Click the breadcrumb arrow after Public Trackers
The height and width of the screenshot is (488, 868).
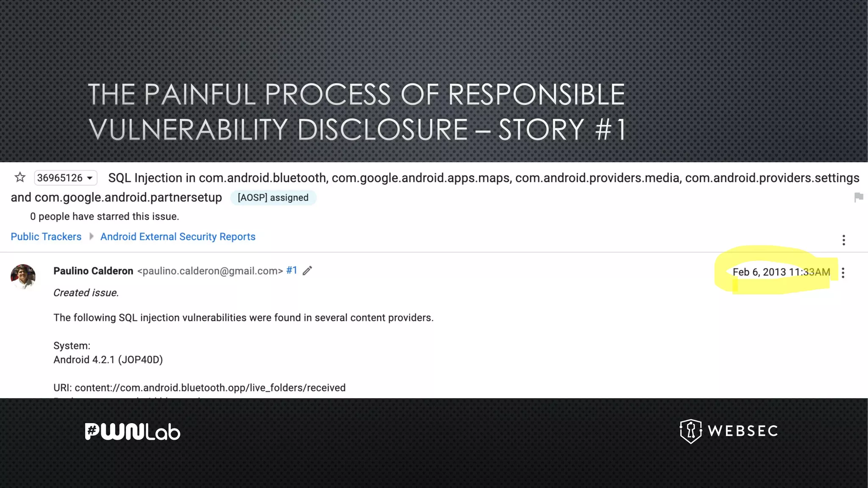[x=91, y=236]
